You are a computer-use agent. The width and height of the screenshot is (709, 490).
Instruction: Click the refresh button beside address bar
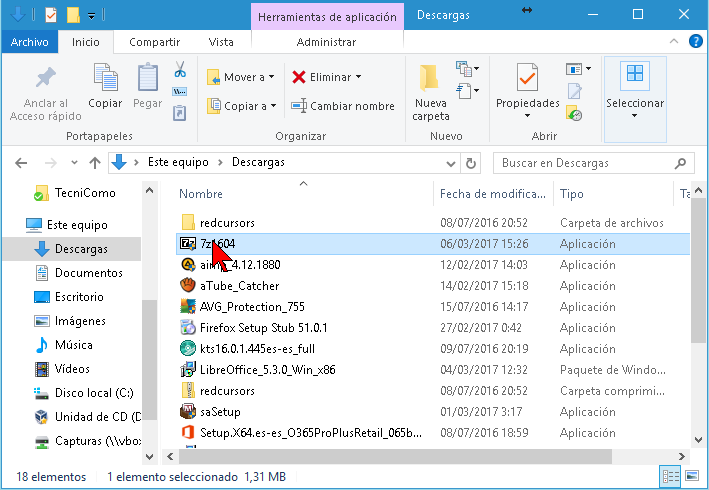click(470, 163)
